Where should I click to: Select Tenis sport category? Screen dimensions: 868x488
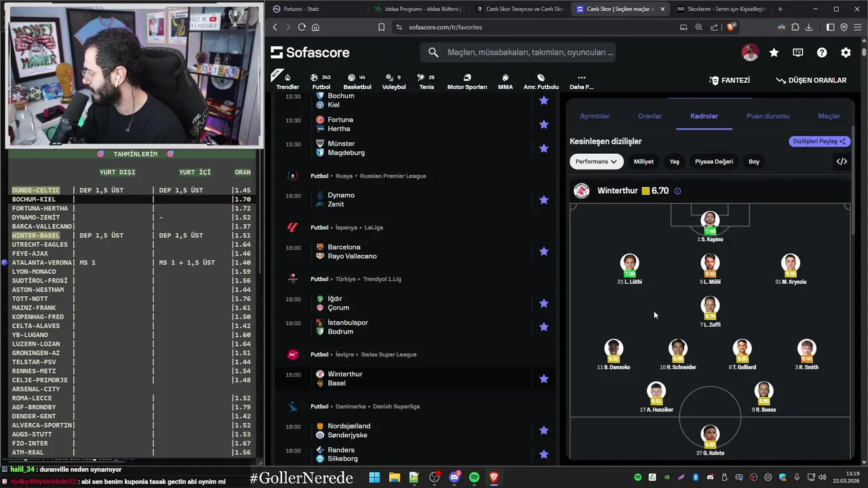(x=426, y=82)
